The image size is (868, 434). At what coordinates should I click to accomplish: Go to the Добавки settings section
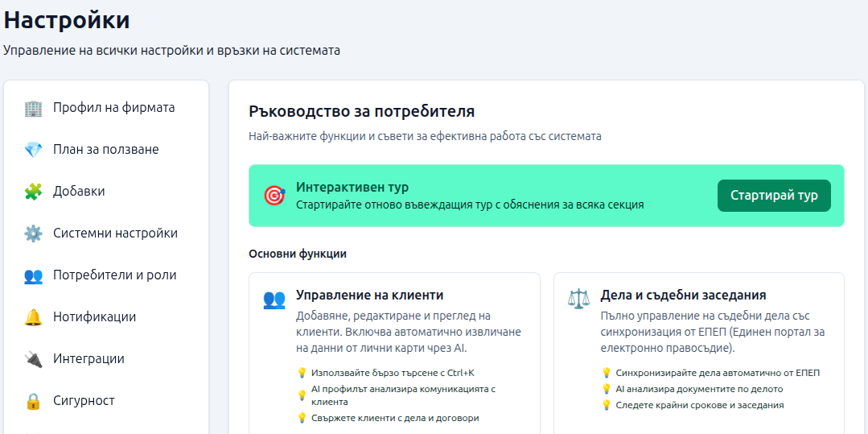106,191
